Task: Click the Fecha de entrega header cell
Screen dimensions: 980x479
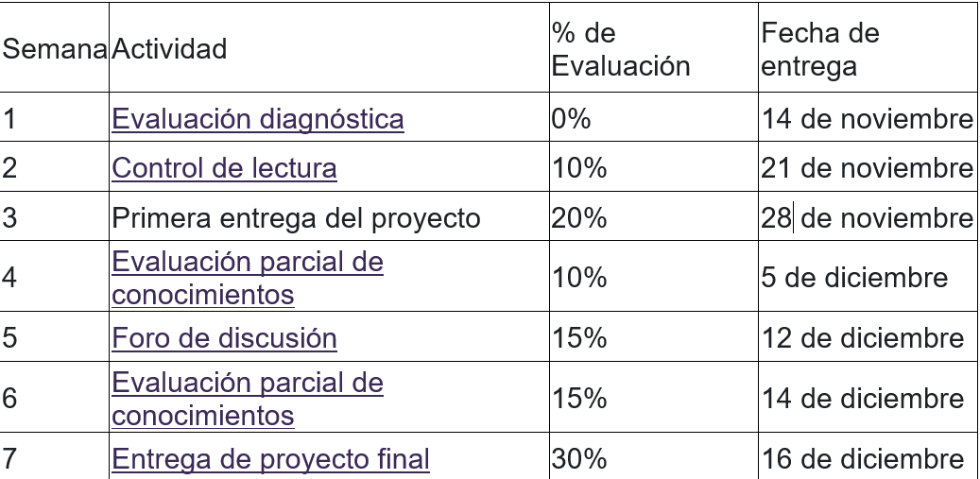Action: (820, 49)
